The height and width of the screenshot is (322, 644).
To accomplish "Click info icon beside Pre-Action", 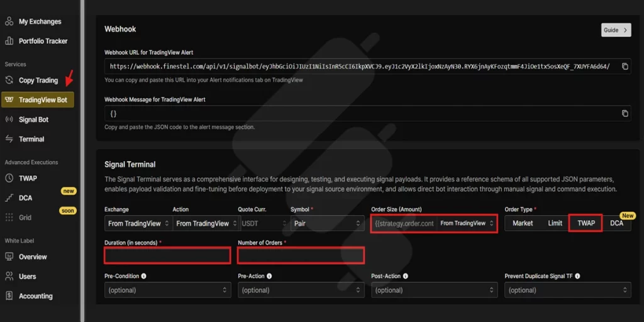I will (269, 277).
